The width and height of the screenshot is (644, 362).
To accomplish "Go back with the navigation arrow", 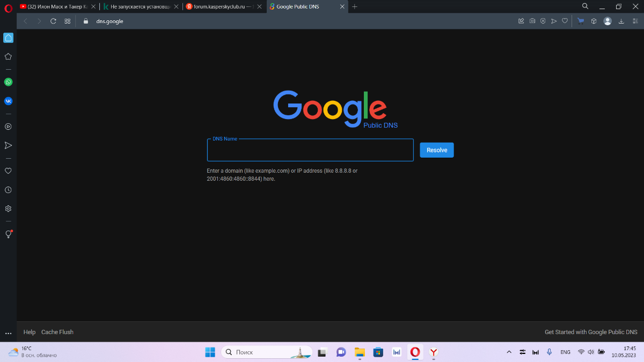I will 25,21.
